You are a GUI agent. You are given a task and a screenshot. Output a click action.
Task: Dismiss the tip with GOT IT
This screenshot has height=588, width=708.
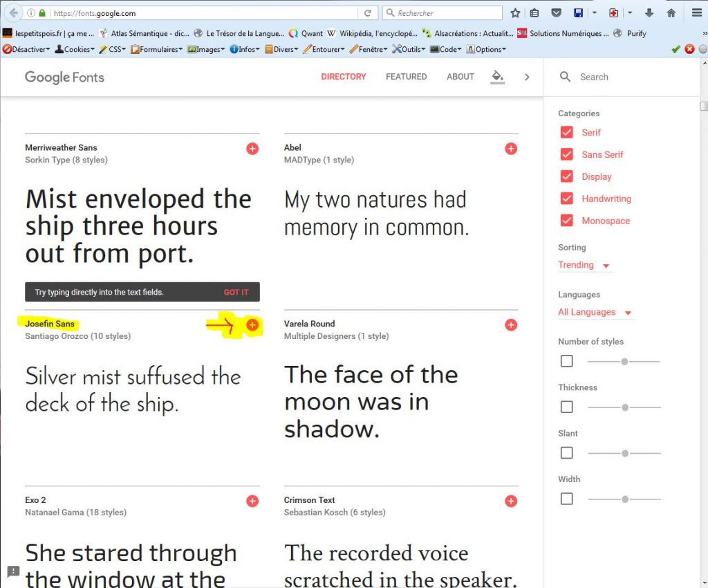click(x=236, y=293)
